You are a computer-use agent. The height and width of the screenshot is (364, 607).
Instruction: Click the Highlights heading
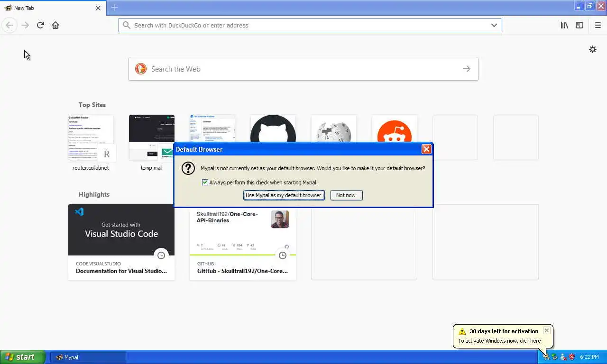tap(94, 194)
